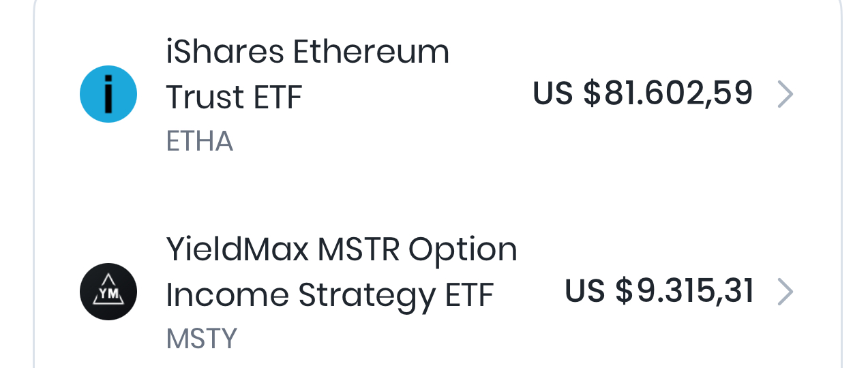This screenshot has height=368, width=868.
Task: Tap the black letter inside the iShares logo
Action: (108, 95)
